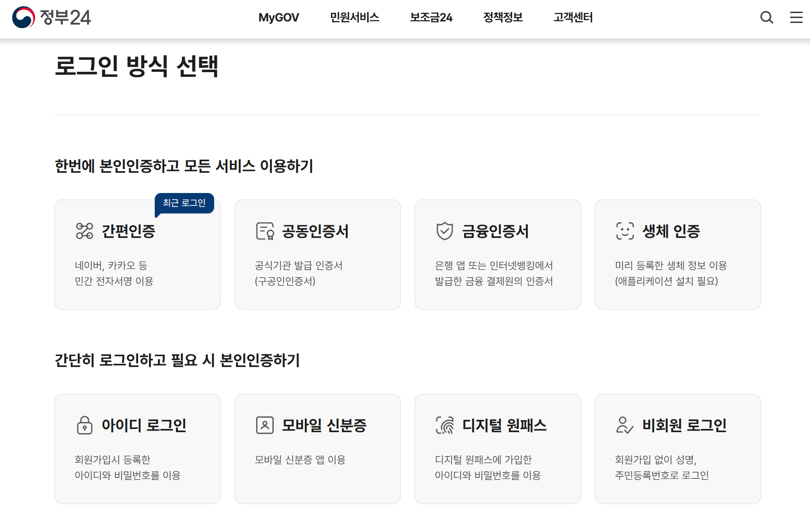Select the 금융인증서 shield icon
Image resolution: width=810 pixels, height=532 pixels.
click(444, 232)
